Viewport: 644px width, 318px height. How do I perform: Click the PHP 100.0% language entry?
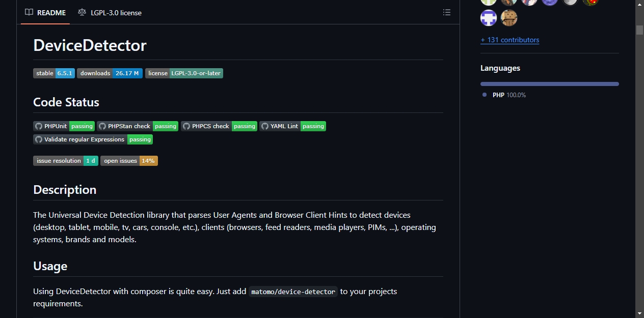pos(504,95)
